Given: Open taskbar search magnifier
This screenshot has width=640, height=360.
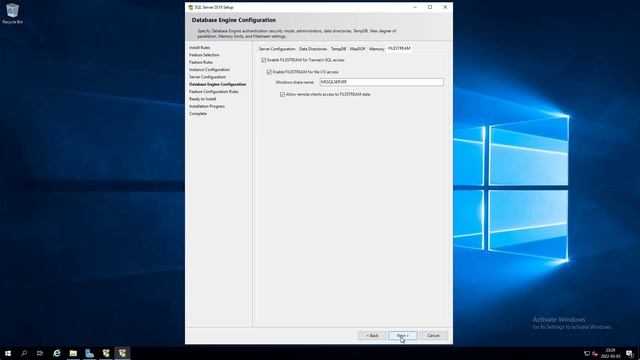Looking at the screenshot, I should point(24,353).
